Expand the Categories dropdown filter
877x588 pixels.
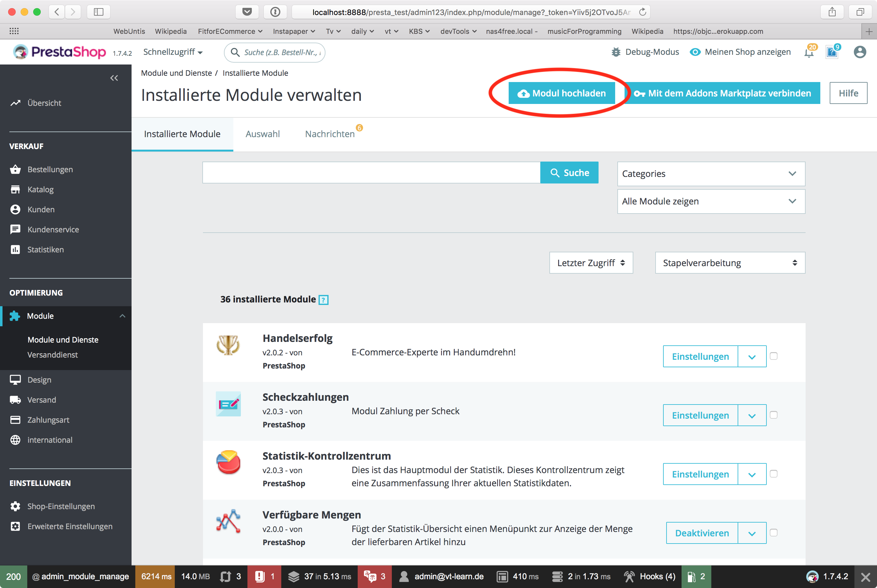710,173
